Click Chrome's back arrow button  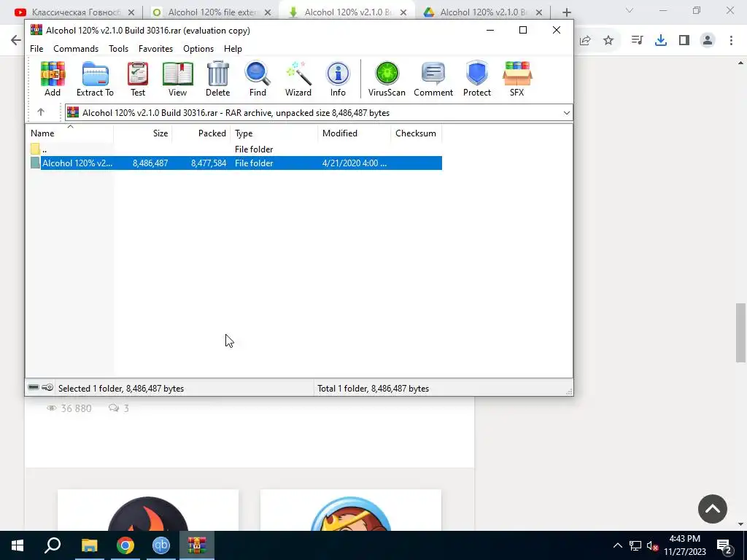click(x=16, y=40)
